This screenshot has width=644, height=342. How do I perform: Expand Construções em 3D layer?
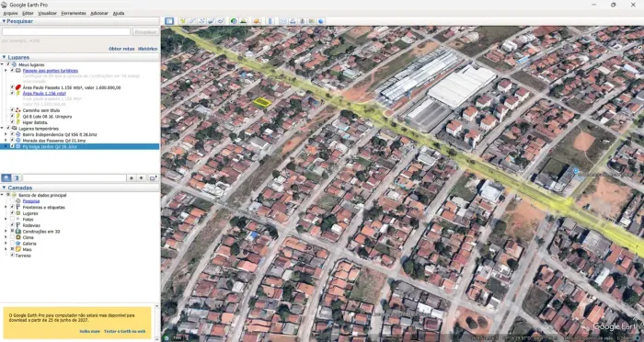pos(6,232)
